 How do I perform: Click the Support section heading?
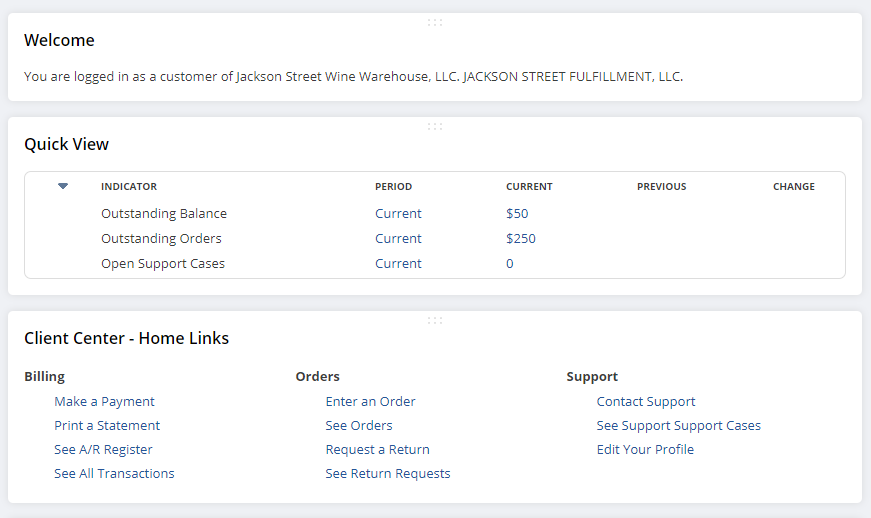(x=592, y=376)
